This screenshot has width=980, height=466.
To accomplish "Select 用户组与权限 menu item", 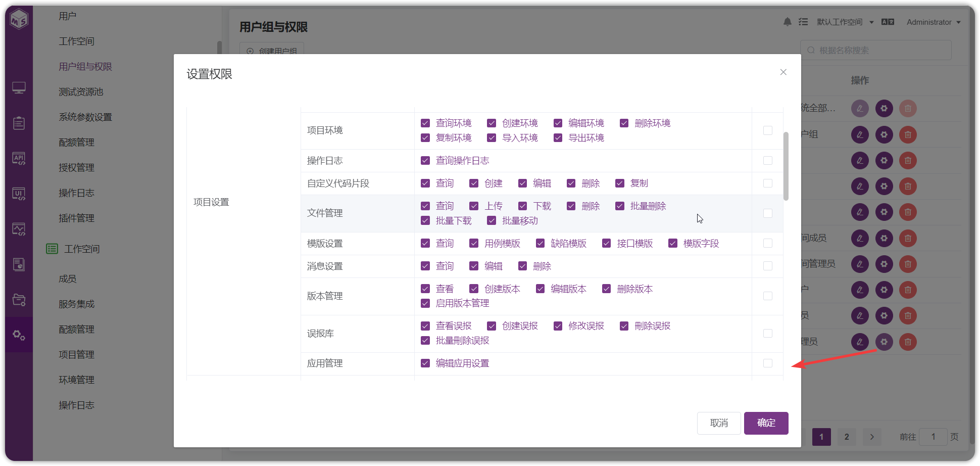I will (x=85, y=67).
